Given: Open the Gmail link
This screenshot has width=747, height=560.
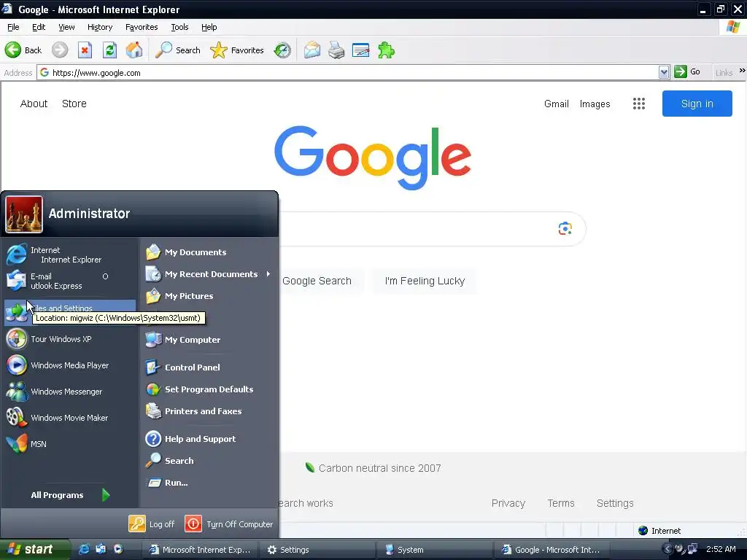Looking at the screenshot, I should coord(556,104).
